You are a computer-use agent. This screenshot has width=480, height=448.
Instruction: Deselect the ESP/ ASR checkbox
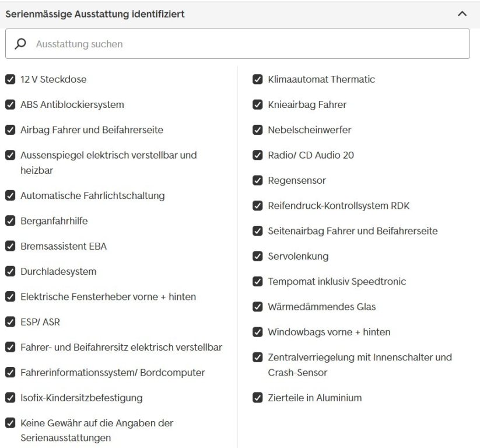click(x=10, y=322)
